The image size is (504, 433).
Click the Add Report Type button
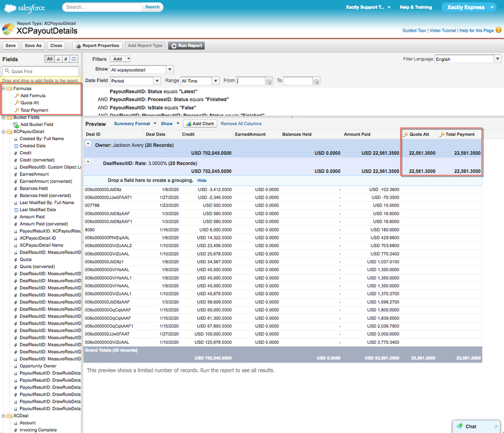(145, 45)
